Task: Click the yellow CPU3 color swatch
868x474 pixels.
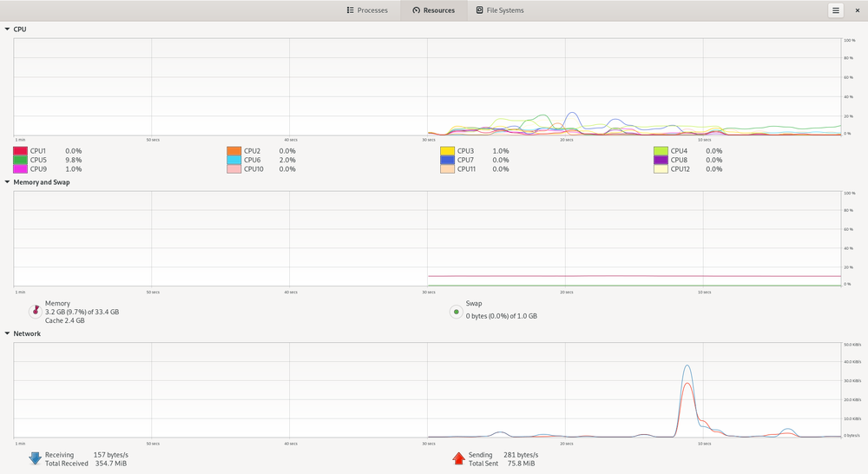Action: [447, 151]
